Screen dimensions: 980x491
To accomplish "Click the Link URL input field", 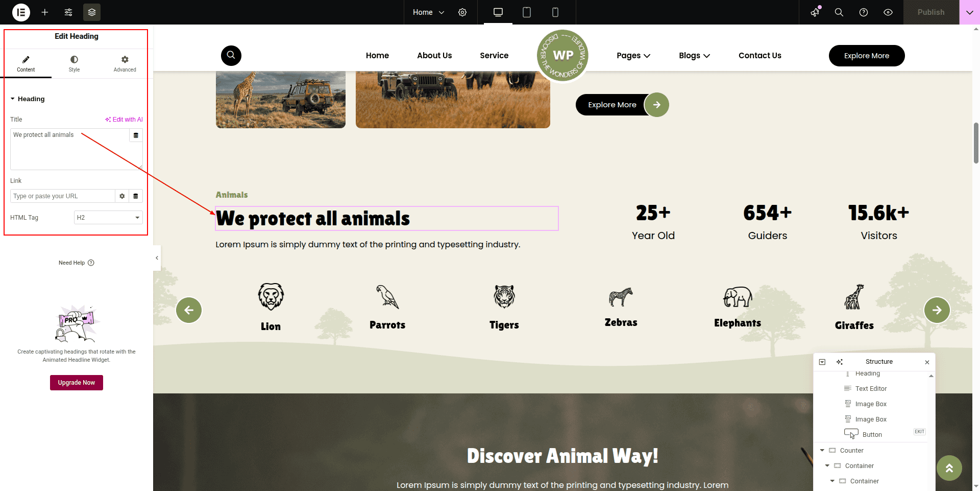I will (62, 196).
